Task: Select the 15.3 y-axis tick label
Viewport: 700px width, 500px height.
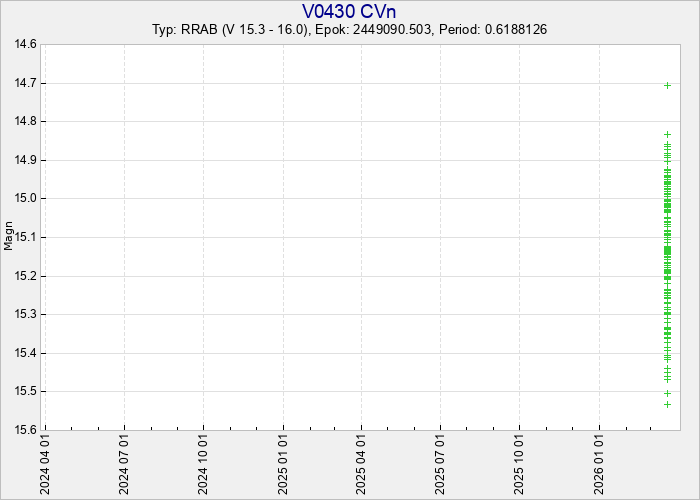Action: point(26,314)
